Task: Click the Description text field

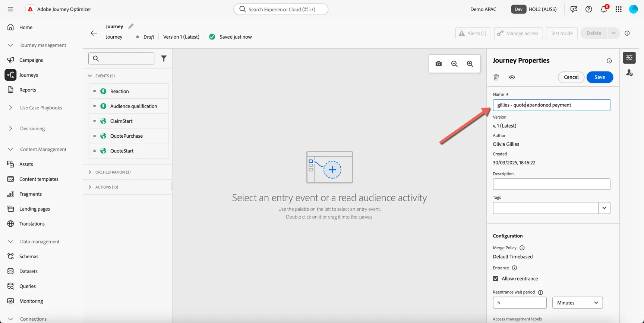Action: coord(551,184)
